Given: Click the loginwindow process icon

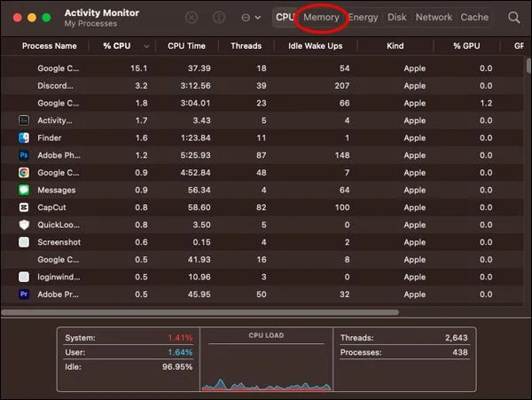Looking at the screenshot, I should 24,277.
